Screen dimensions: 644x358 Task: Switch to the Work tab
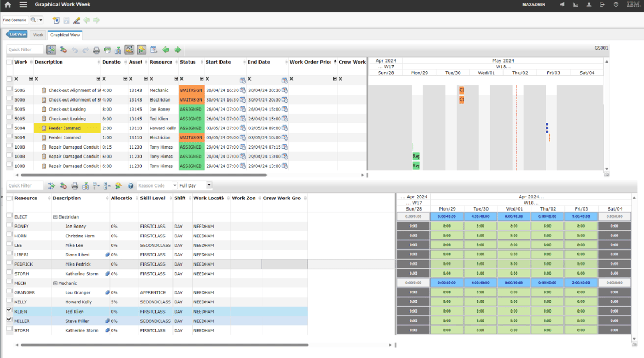pyautogui.click(x=38, y=35)
